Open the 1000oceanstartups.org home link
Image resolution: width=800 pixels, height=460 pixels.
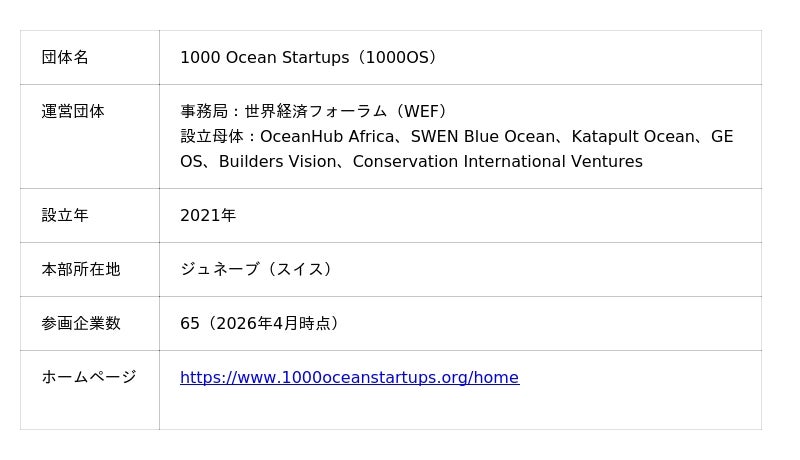[349, 378]
